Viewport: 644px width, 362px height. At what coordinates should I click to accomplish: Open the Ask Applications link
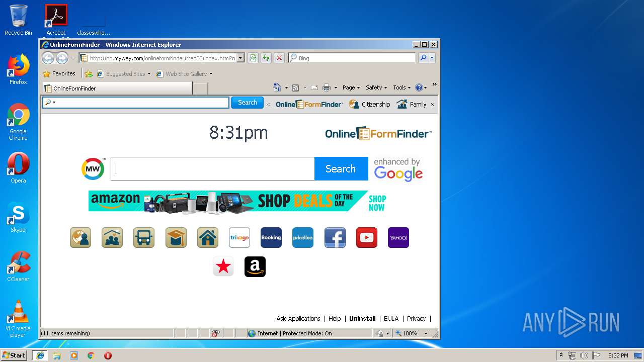coord(298,319)
